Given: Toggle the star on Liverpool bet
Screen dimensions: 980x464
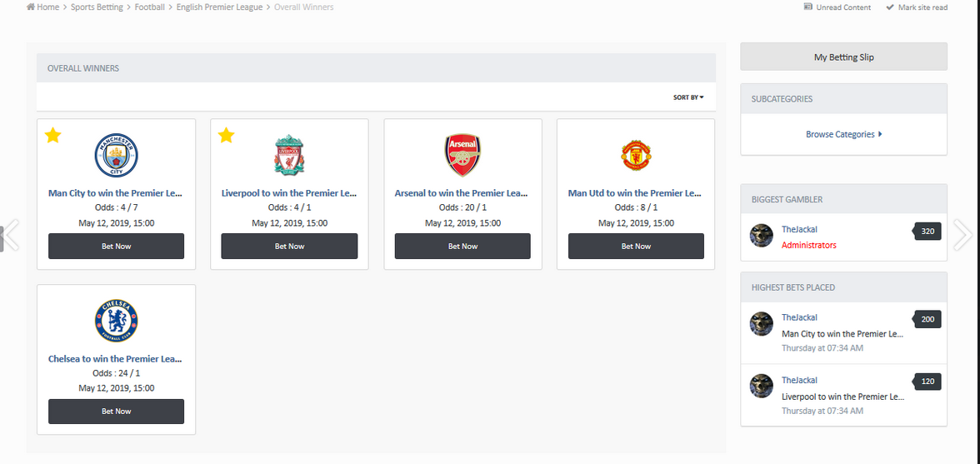Looking at the screenshot, I should 227,135.
